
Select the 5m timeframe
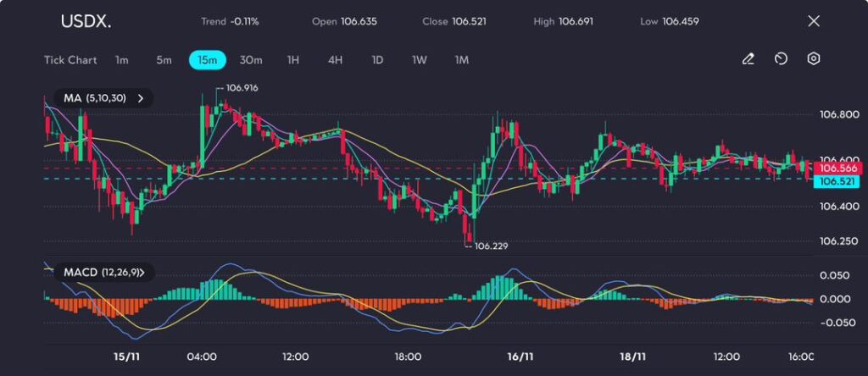tap(164, 60)
